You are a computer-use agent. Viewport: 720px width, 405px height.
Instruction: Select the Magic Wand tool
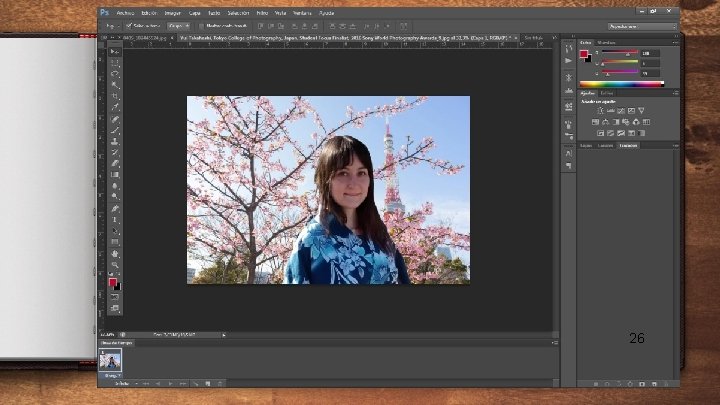click(114, 85)
